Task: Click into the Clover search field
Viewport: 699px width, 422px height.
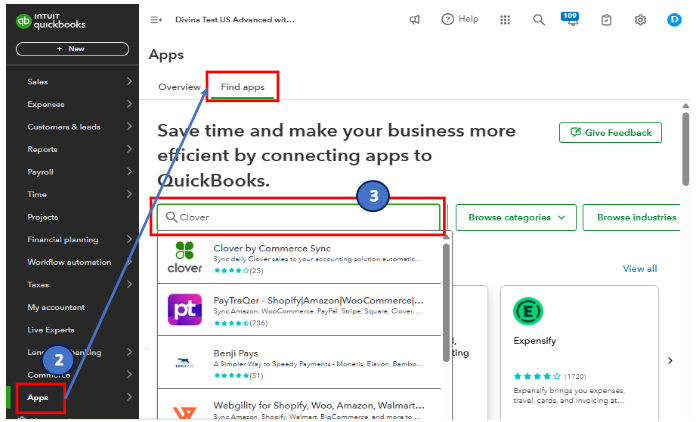Action: click(x=298, y=217)
